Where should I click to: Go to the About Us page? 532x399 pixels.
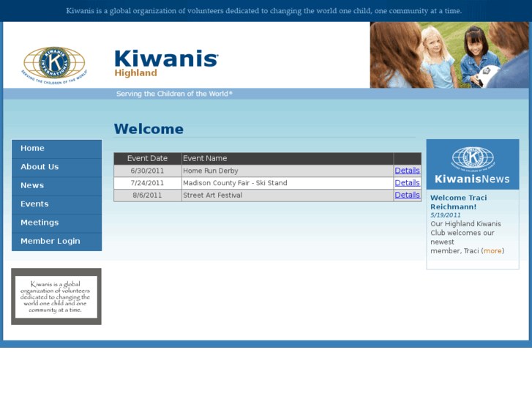[56, 167]
